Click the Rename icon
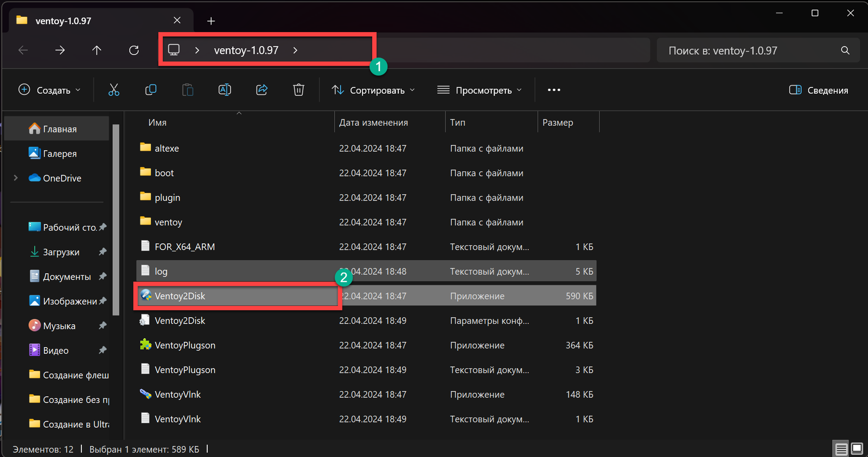This screenshot has width=868, height=457. (x=225, y=90)
